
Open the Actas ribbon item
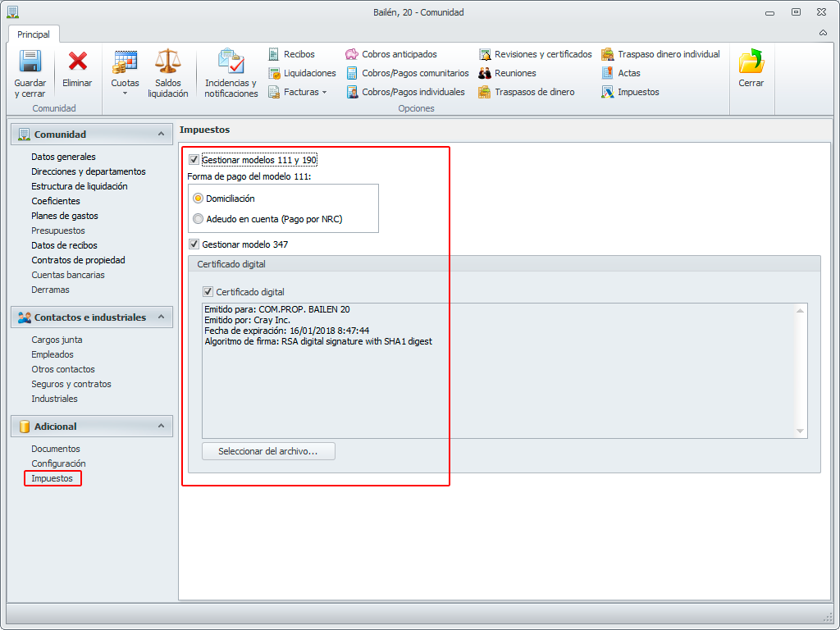(621, 73)
